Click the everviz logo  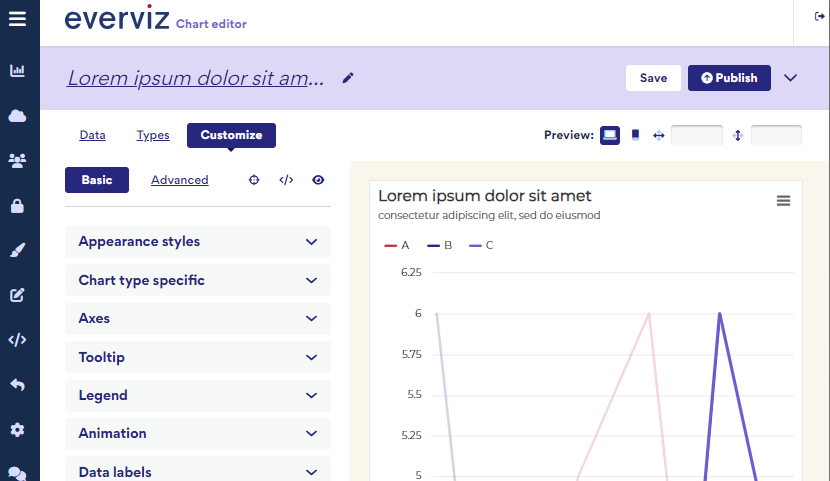(x=117, y=18)
